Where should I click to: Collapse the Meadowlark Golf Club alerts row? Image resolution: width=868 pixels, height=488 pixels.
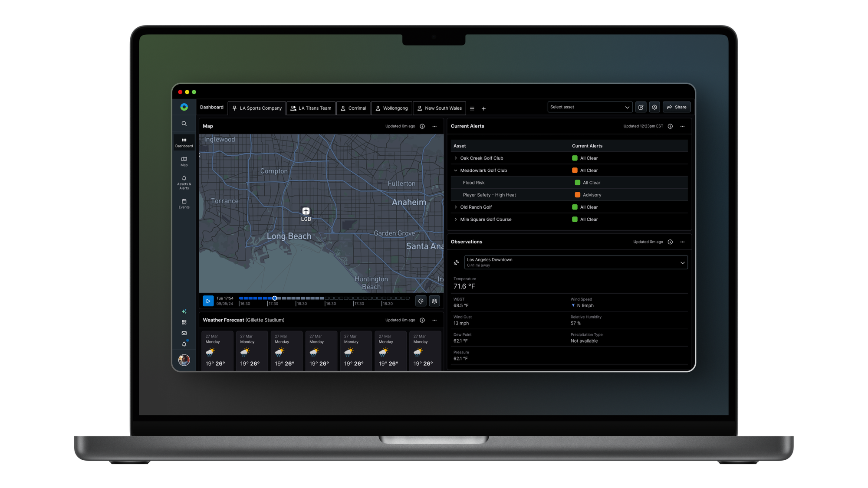455,170
